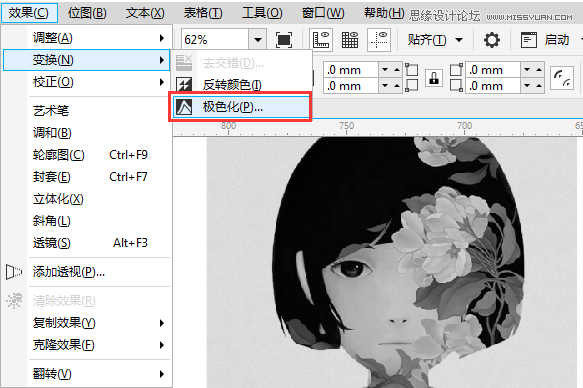Open the zoom level dropdown arrow
This screenshot has height=388, width=583.
(258, 39)
